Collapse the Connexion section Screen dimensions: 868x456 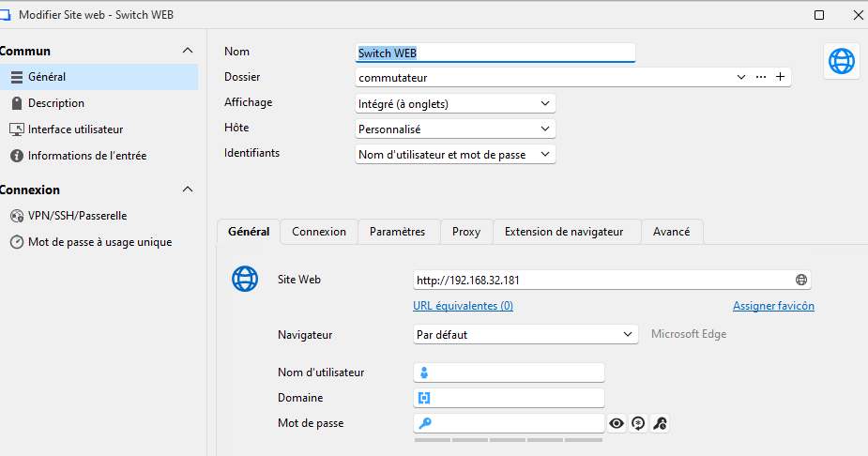tap(188, 190)
